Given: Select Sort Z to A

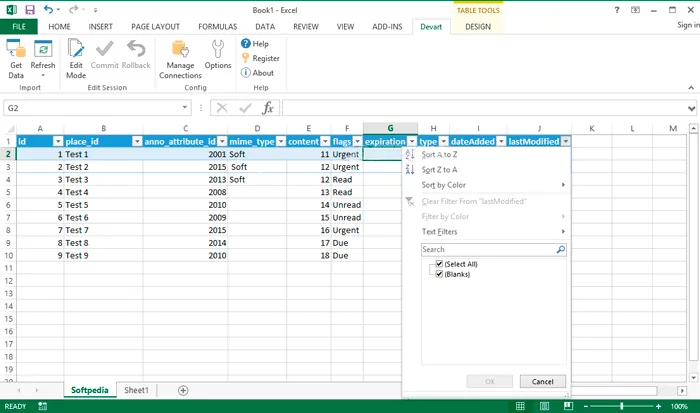Looking at the screenshot, I should coord(487,170).
